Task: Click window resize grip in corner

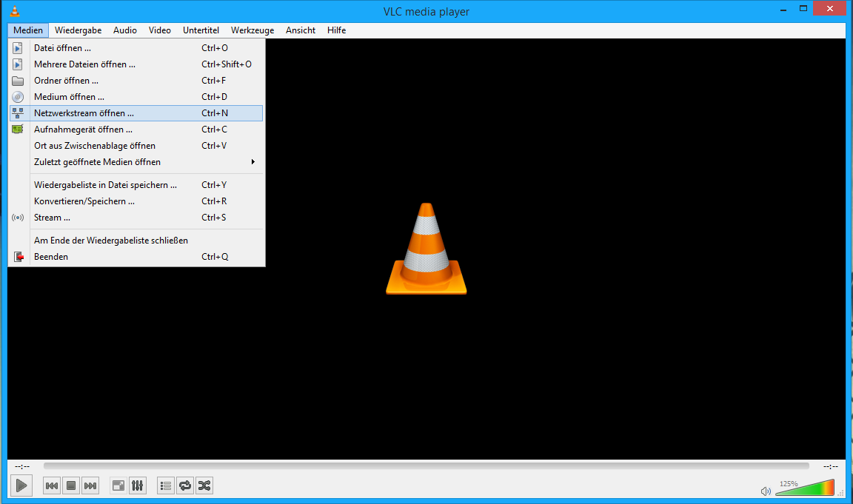Action: [840, 493]
